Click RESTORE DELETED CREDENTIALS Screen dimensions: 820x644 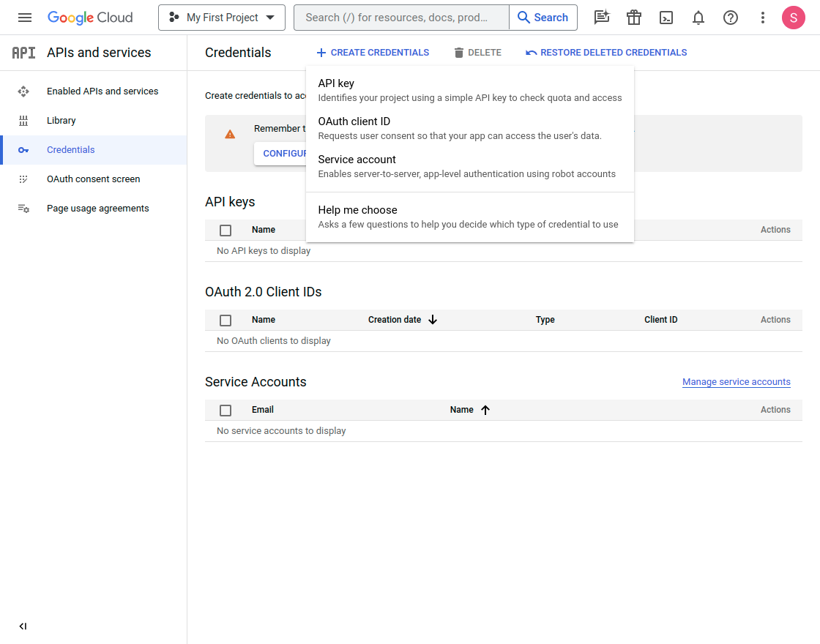(607, 53)
